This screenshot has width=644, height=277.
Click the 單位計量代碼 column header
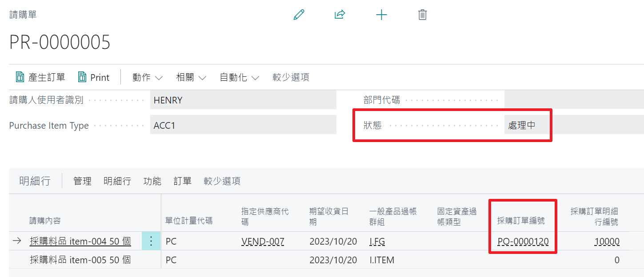tap(189, 221)
